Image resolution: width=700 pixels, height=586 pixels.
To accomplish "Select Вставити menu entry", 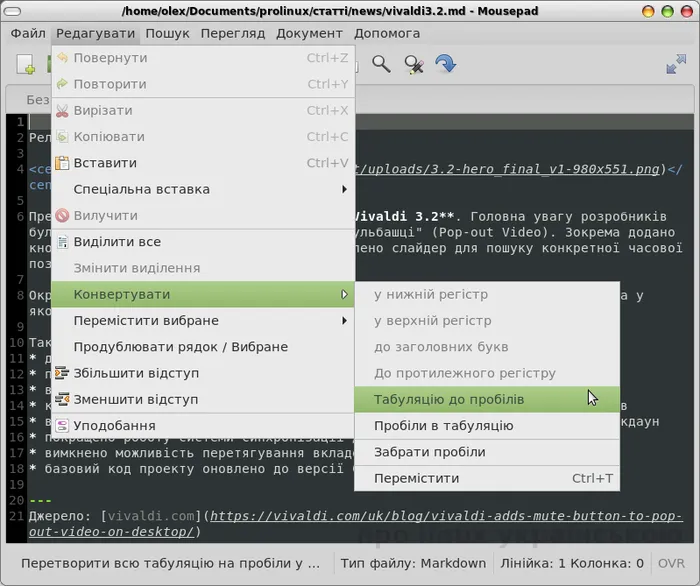I will [203, 163].
